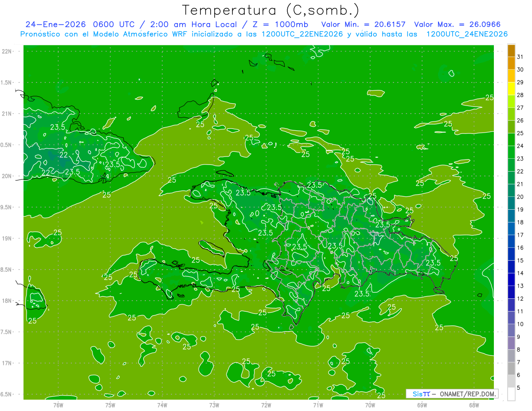Click the 1200UTC_22ENE2026 initialization timestamp
This screenshot has width=532, height=411.
point(303,34)
